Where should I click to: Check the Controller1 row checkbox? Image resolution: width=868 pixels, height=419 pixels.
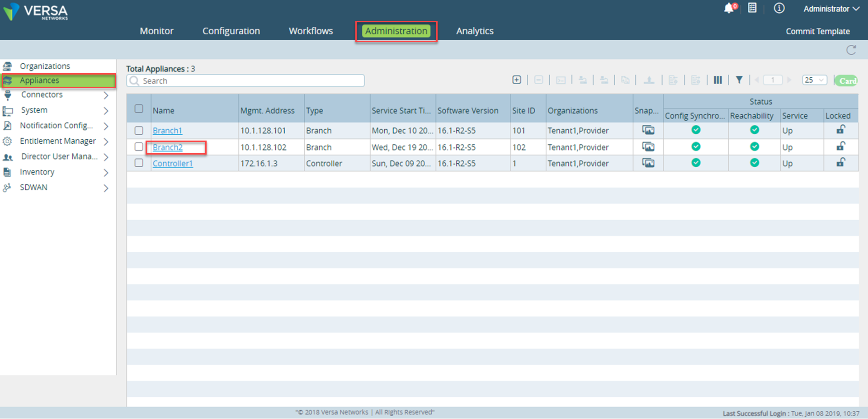coord(139,163)
